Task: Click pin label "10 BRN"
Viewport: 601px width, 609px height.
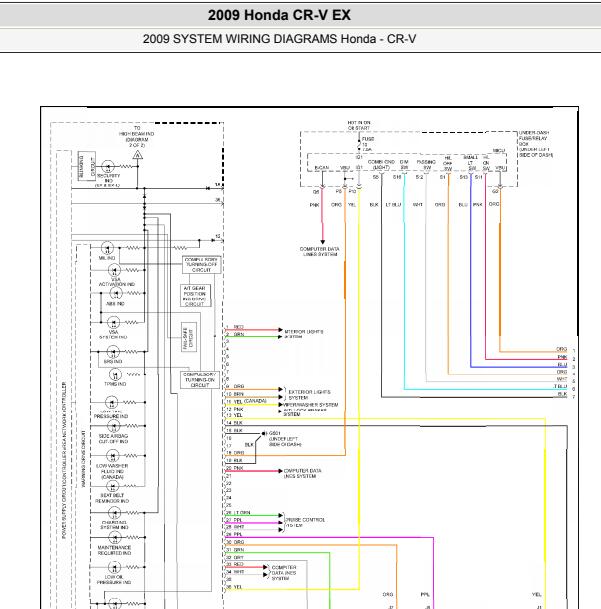Action: 235,394
